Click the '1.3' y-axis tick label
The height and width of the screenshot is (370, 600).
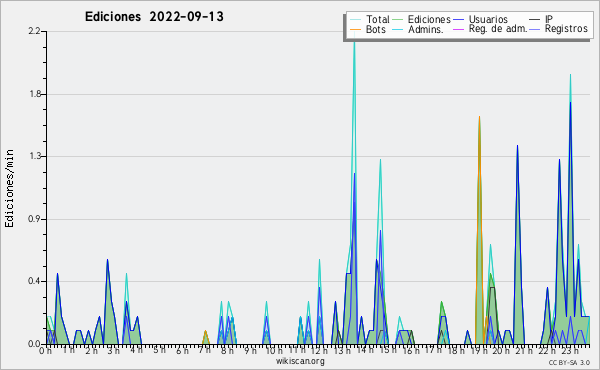pos(34,156)
